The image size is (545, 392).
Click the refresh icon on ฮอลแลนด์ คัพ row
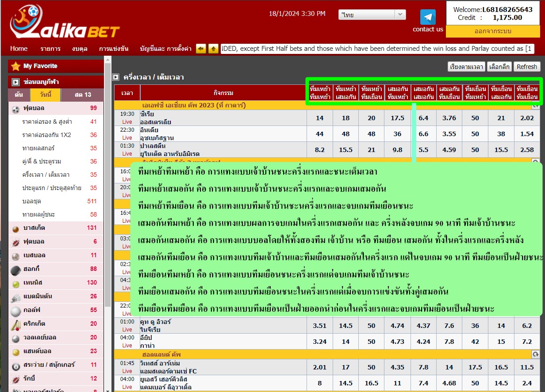535,354
